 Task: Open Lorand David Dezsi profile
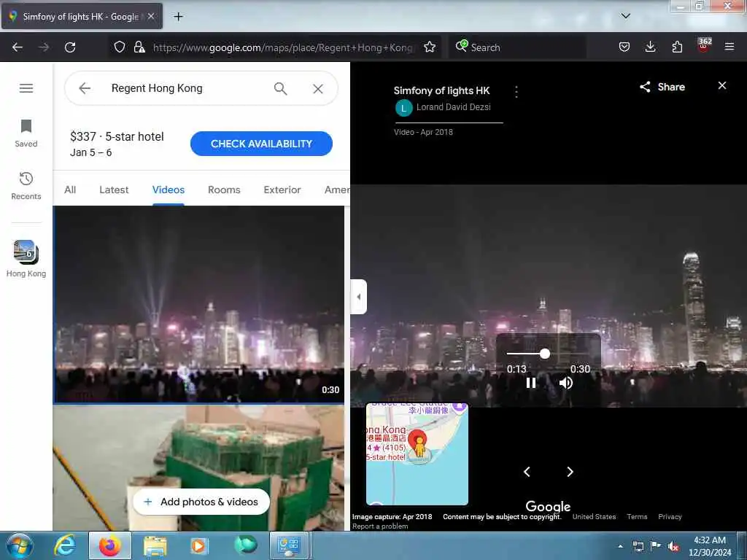pyautogui.click(x=453, y=107)
